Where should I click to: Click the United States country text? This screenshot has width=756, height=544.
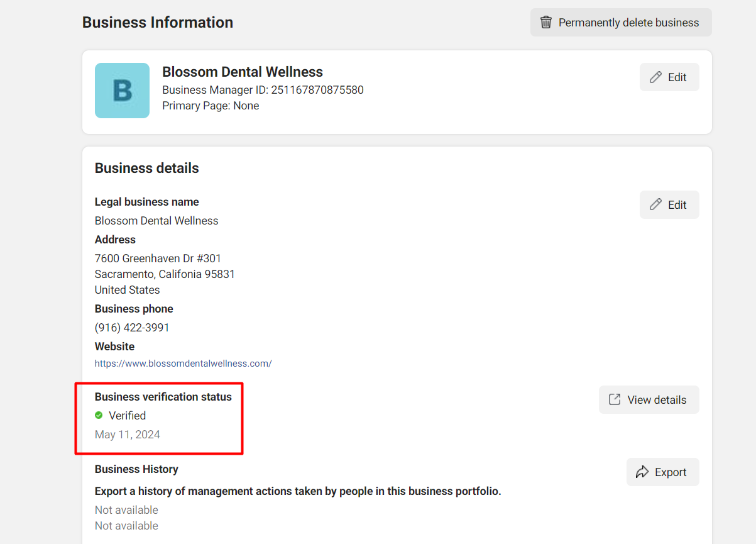tap(128, 290)
